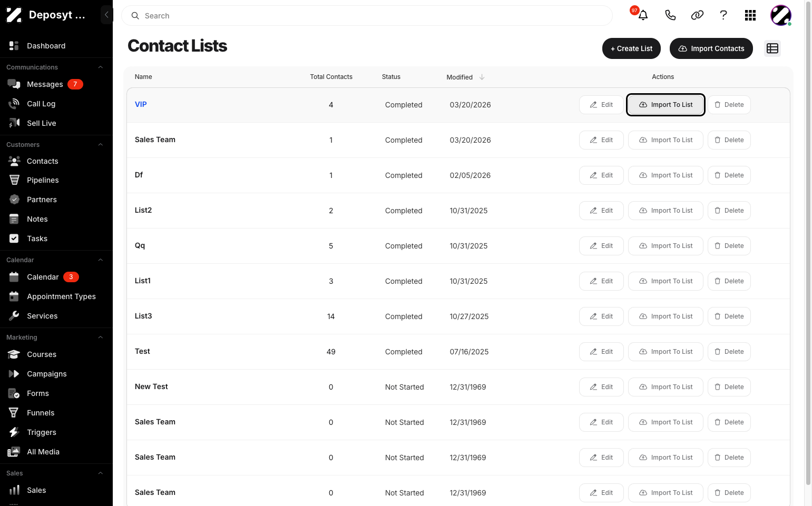Edit the New Test list
Screen dimensions: 812x506
pyautogui.click(x=601, y=387)
